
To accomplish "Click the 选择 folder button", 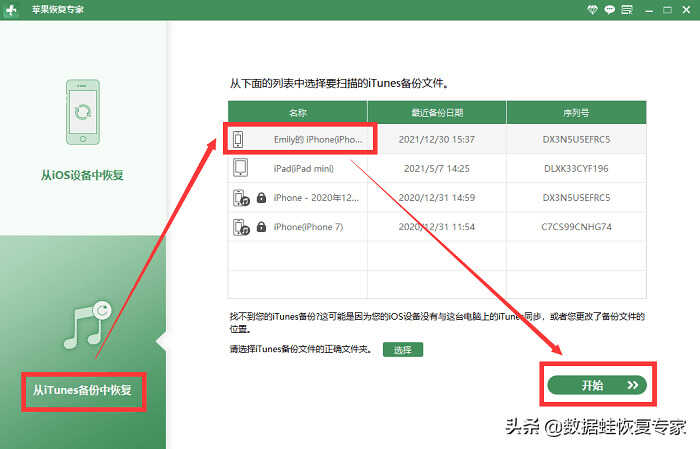I will click(403, 349).
